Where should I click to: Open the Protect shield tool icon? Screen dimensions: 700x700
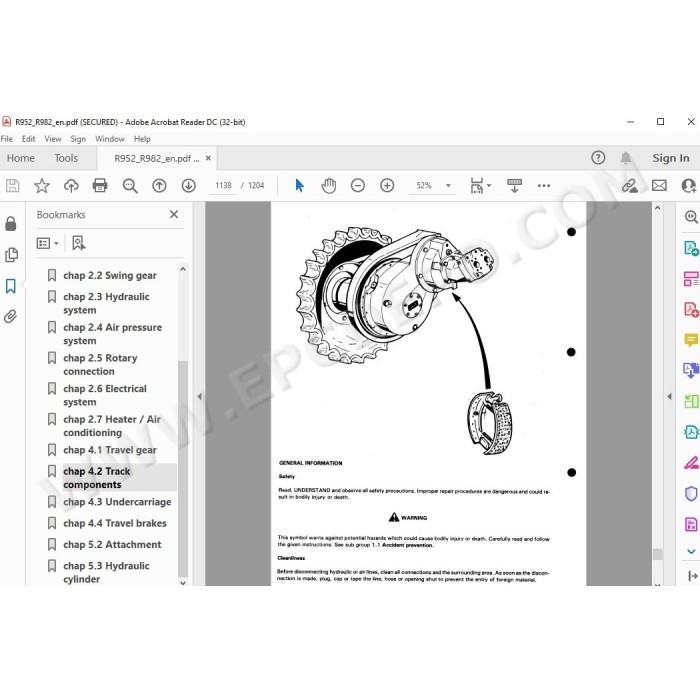(x=691, y=493)
